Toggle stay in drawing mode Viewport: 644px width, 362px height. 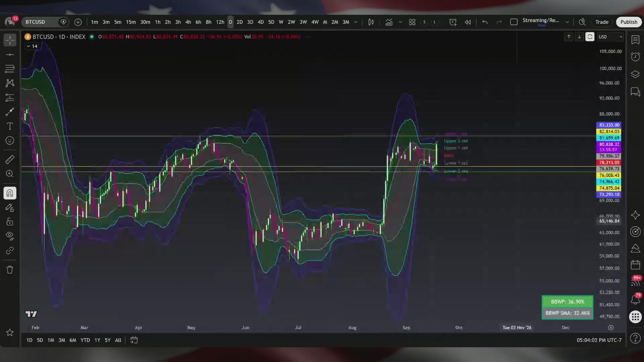(x=10, y=208)
